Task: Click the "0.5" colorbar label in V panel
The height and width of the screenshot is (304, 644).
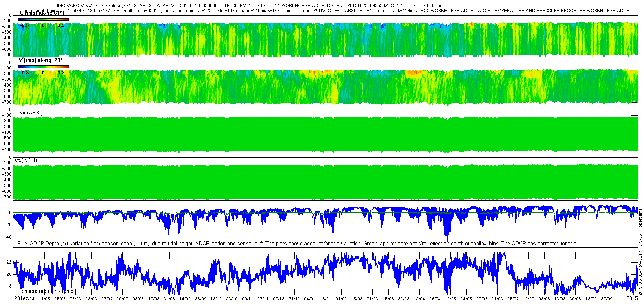Action: point(61,73)
